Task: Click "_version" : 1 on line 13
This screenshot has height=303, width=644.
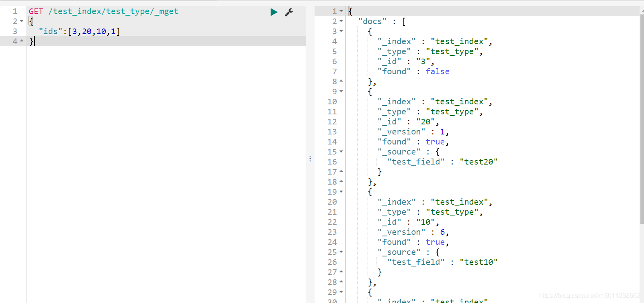Action: coord(413,132)
